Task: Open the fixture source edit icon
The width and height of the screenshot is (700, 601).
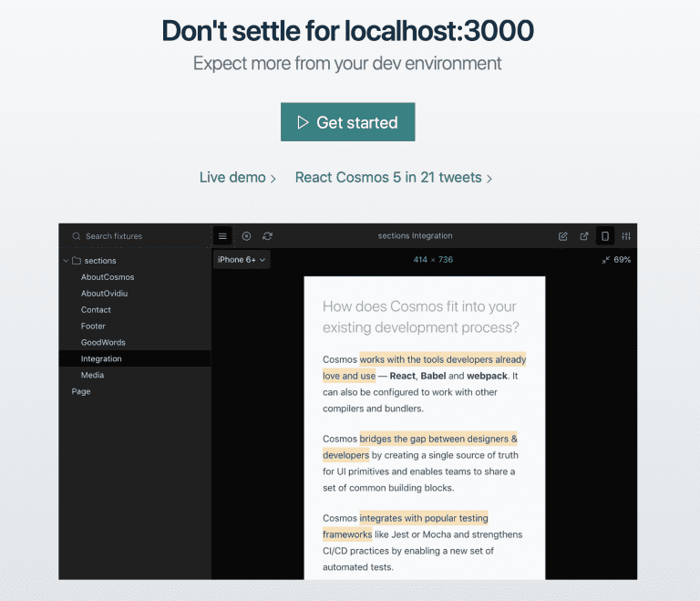Action: click(563, 236)
